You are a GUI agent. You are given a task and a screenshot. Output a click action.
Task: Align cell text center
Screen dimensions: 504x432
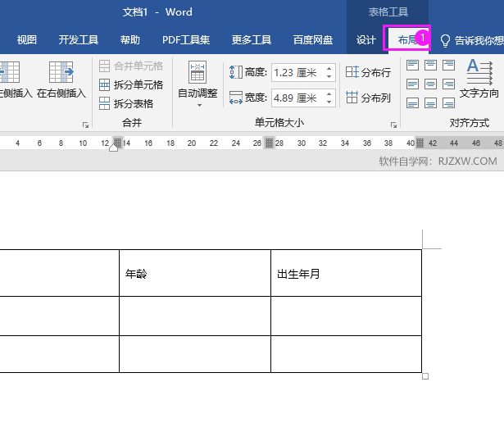coord(430,84)
